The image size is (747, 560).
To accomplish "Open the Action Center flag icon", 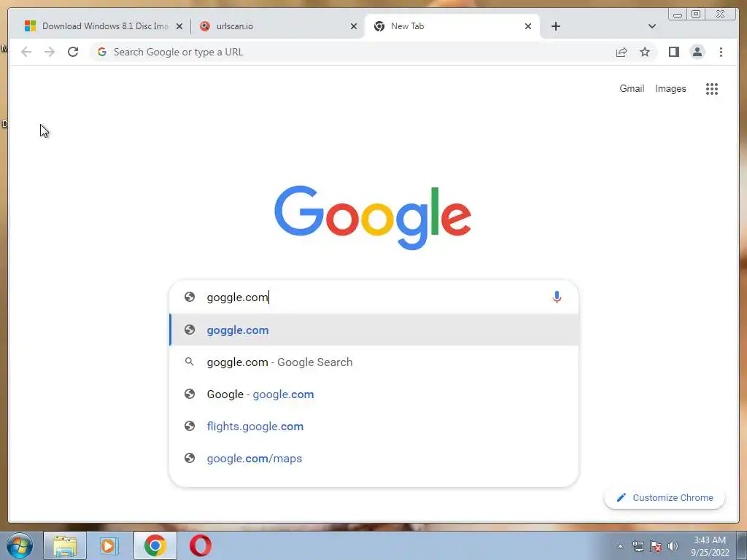I will click(656, 546).
